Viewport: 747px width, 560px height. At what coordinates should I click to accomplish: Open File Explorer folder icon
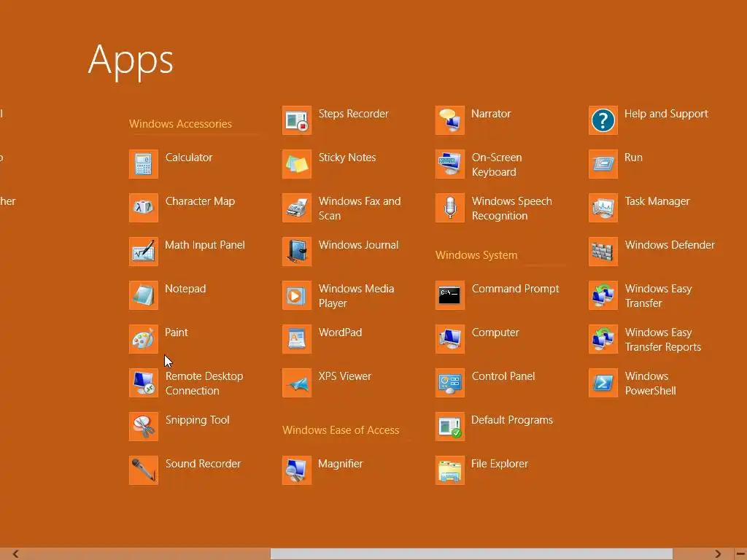pos(450,471)
